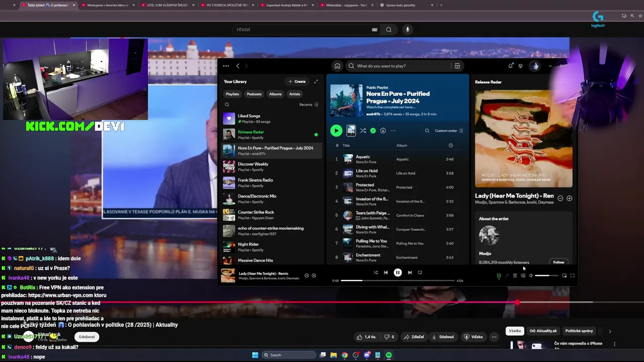Screen dimensions: 644x362
Task: Open more options for the playlist
Action: (393, 131)
